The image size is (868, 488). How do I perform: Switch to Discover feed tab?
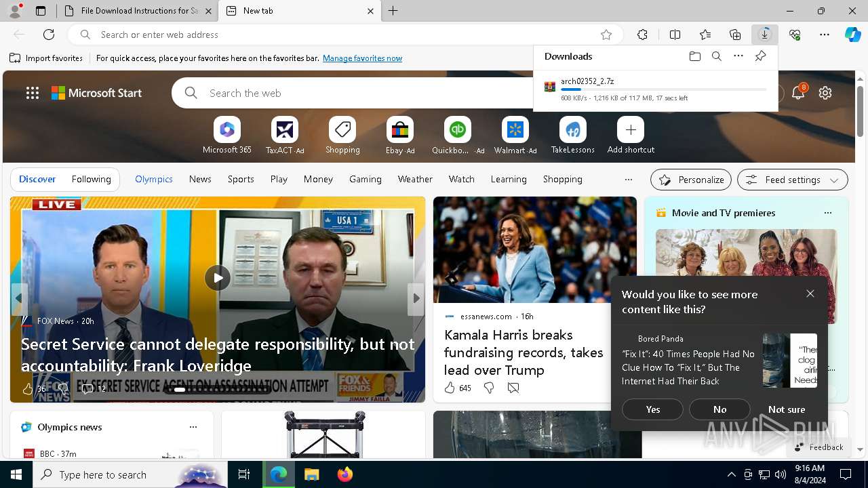37,179
